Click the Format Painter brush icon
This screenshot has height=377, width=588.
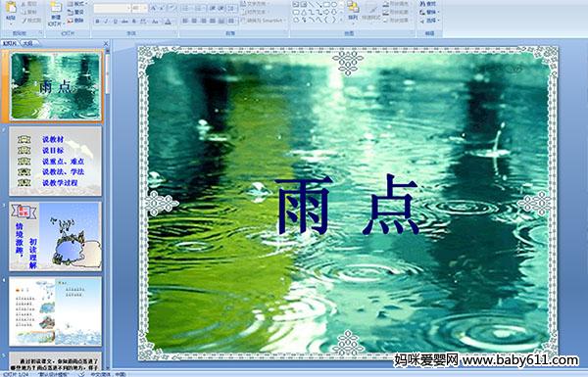coord(24,21)
